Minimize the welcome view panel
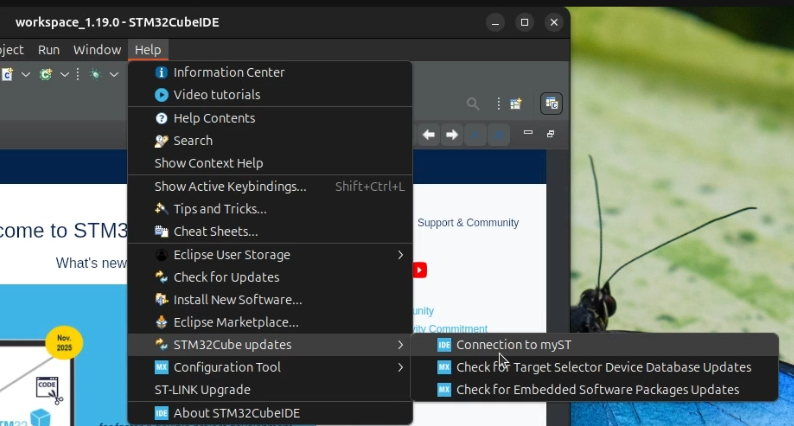 point(528,133)
